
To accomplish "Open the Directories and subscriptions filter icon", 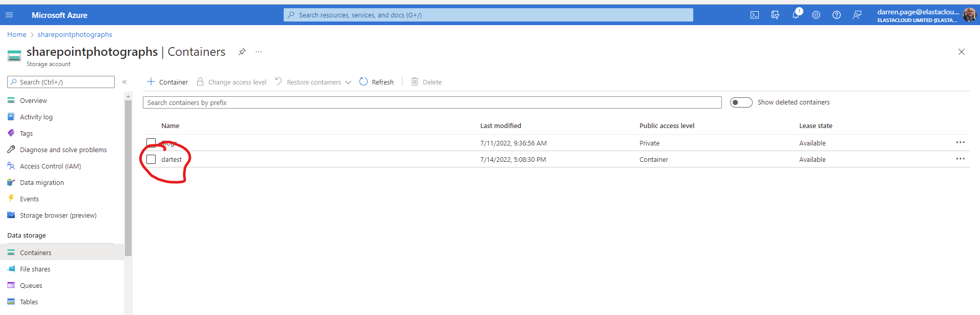I will click(775, 15).
